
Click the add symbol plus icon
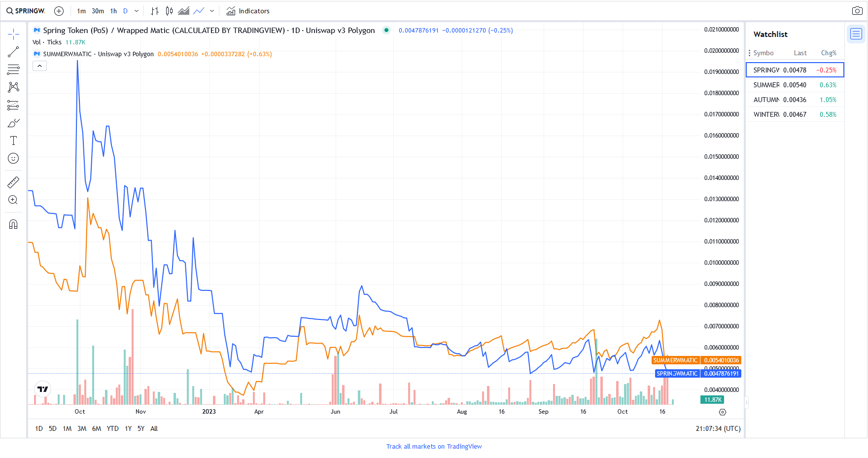tap(59, 11)
